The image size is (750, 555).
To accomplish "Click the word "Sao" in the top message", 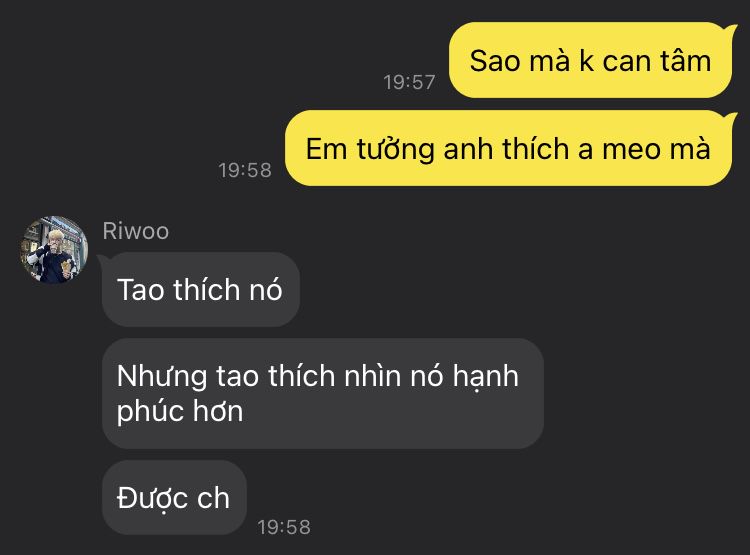I will pos(495,61).
